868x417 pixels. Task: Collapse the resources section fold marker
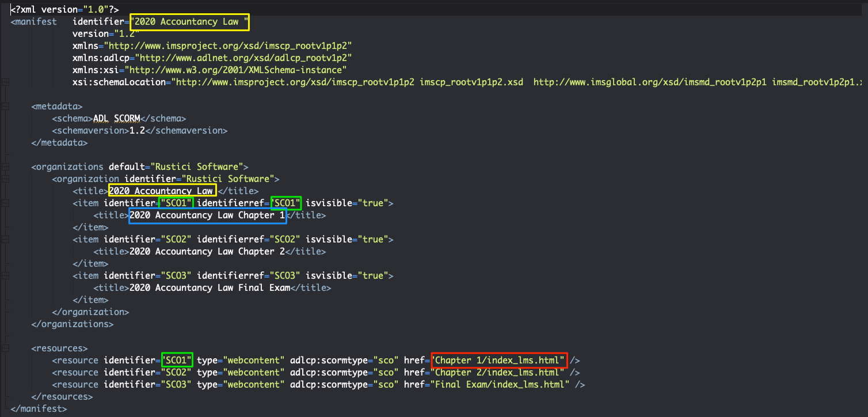click(x=5, y=348)
